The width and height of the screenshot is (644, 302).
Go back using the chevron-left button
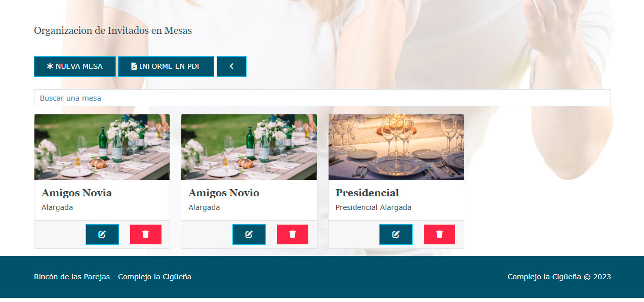click(x=231, y=66)
